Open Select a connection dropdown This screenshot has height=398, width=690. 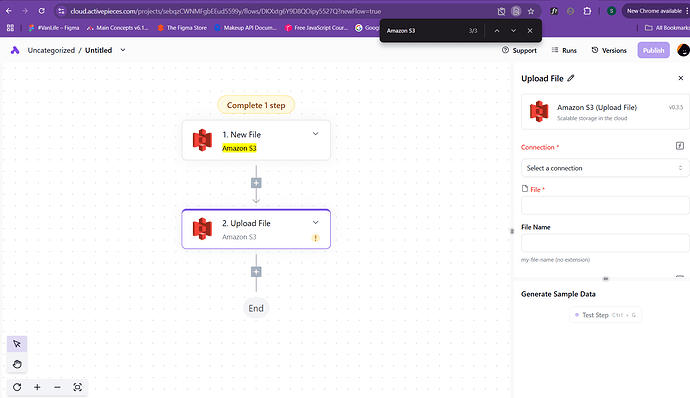(605, 168)
